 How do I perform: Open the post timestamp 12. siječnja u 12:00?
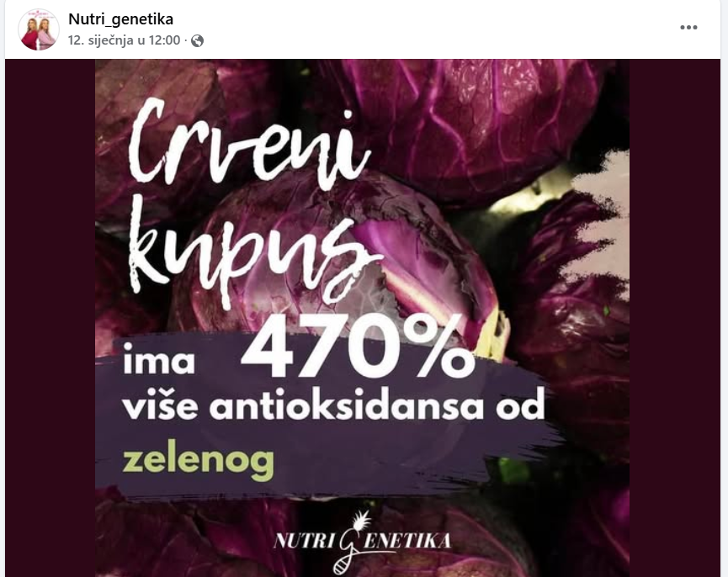(x=124, y=40)
